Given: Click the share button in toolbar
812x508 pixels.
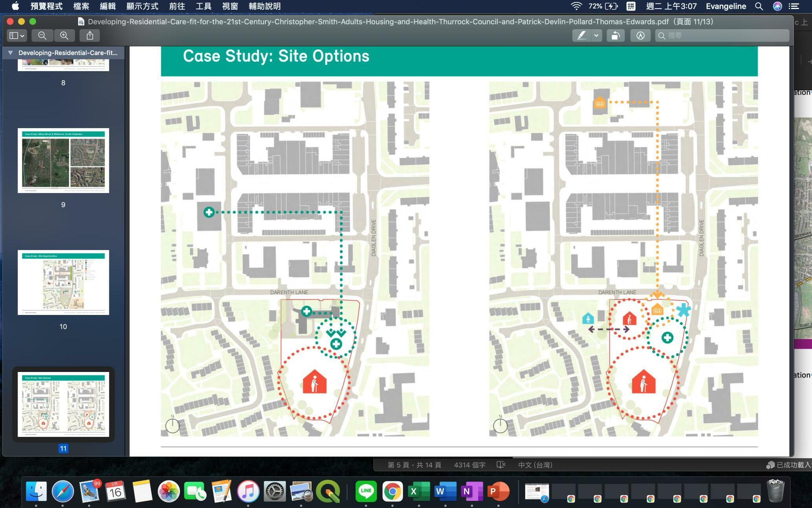Looking at the screenshot, I should coord(90,35).
